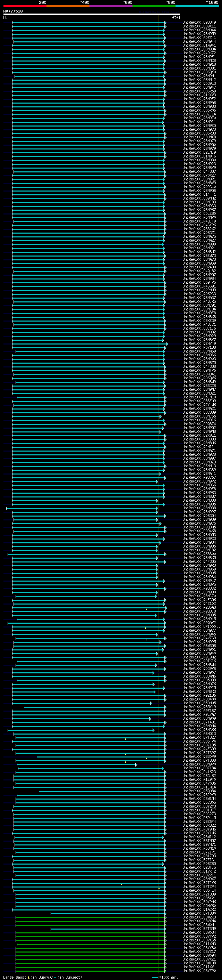Open hit UniRef100_Q49KZ2
Image resolution: width=222 pixels, height=980 pixels.
(199, 53)
